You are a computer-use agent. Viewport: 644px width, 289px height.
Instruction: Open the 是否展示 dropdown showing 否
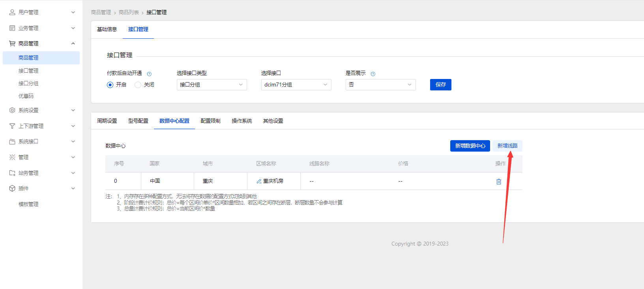[x=381, y=84]
